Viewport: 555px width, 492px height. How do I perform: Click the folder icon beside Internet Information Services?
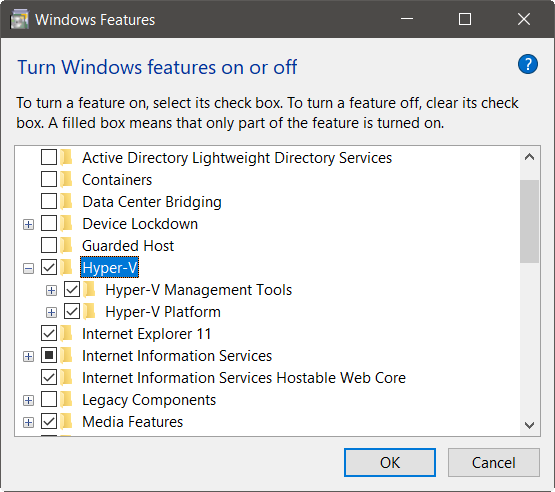tap(66, 355)
